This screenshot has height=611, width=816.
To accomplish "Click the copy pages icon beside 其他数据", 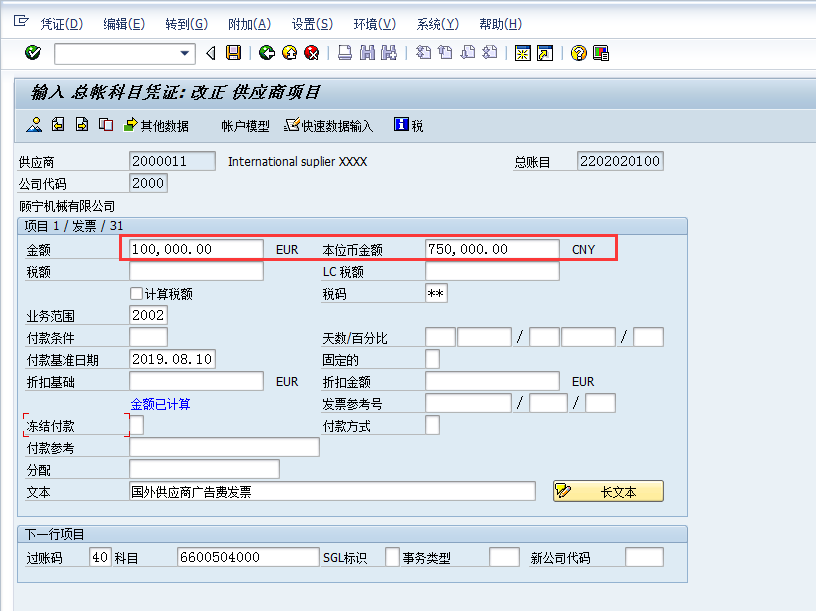I will (x=106, y=124).
